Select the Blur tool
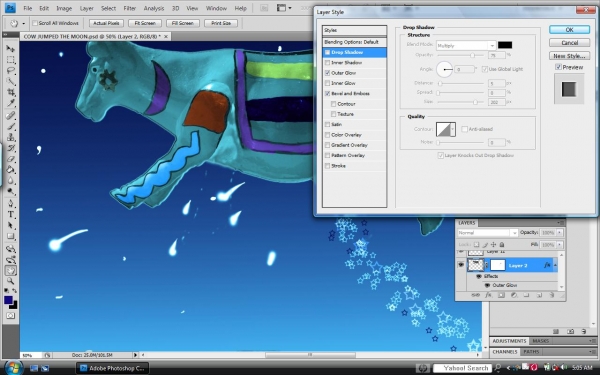The height and width of the screenshot is (375, 600). pyautogui.click(x=10, y=181)
